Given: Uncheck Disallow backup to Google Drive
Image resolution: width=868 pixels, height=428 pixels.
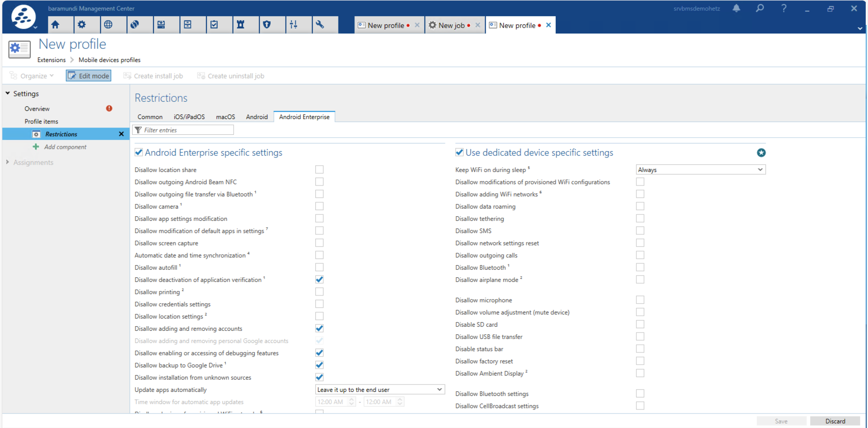Looking at the screenshot, I should (320, 365).
